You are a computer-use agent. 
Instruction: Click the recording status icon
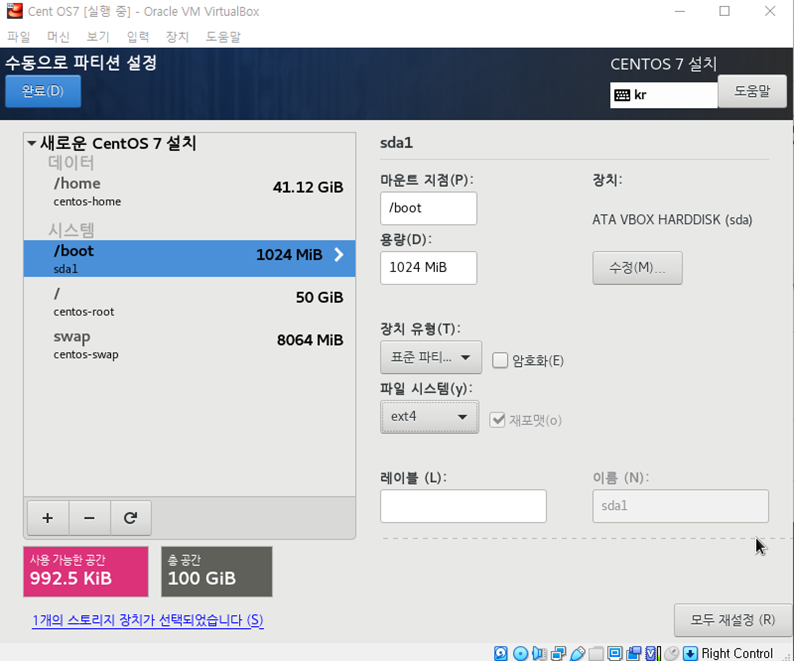pyautogui.click(x=633, y=653)
